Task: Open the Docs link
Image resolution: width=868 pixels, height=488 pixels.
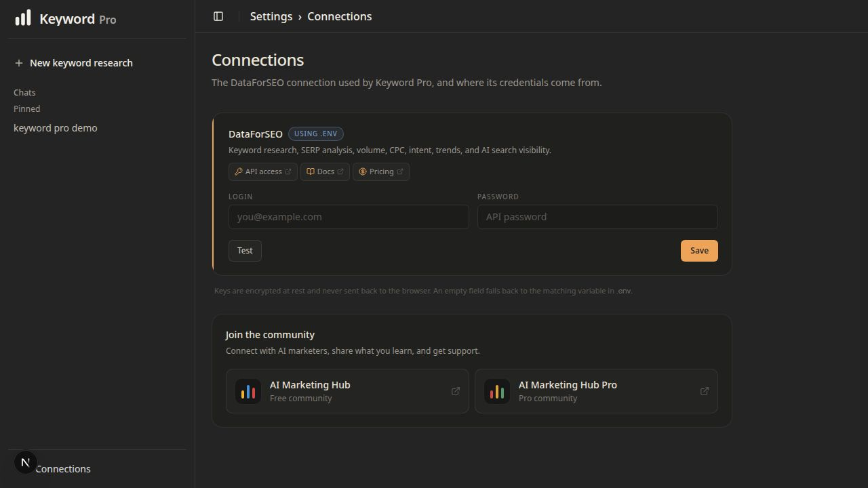Action: 325,171
